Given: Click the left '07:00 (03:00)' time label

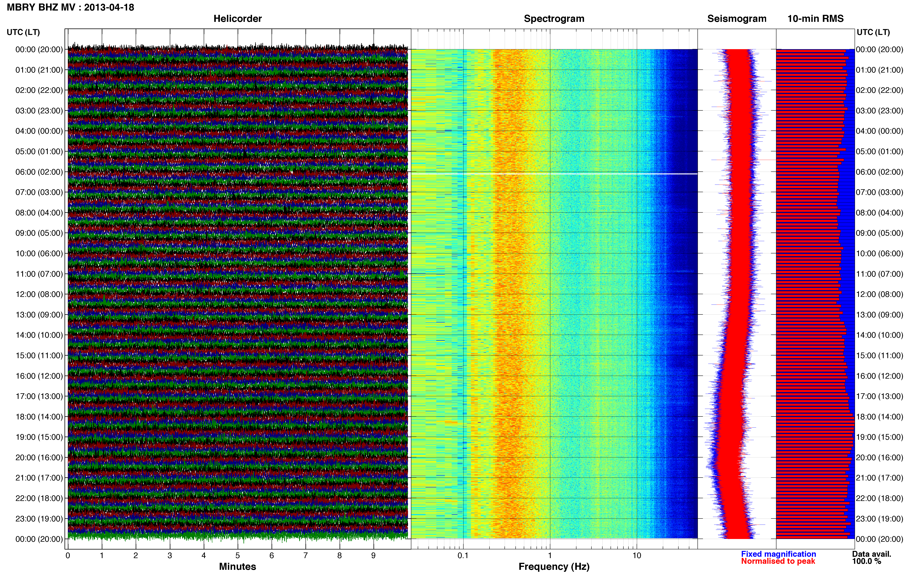Looking at the screenshot, I should [x=39, y=192].
